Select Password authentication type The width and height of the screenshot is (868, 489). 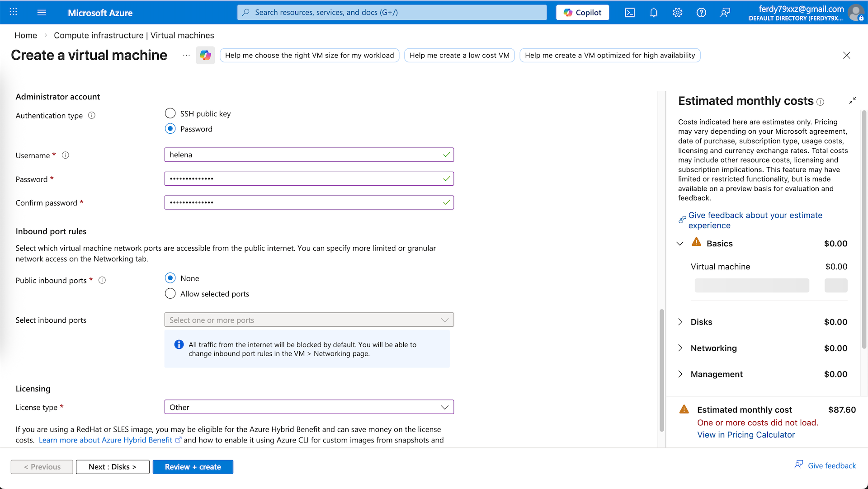[170, 128]
